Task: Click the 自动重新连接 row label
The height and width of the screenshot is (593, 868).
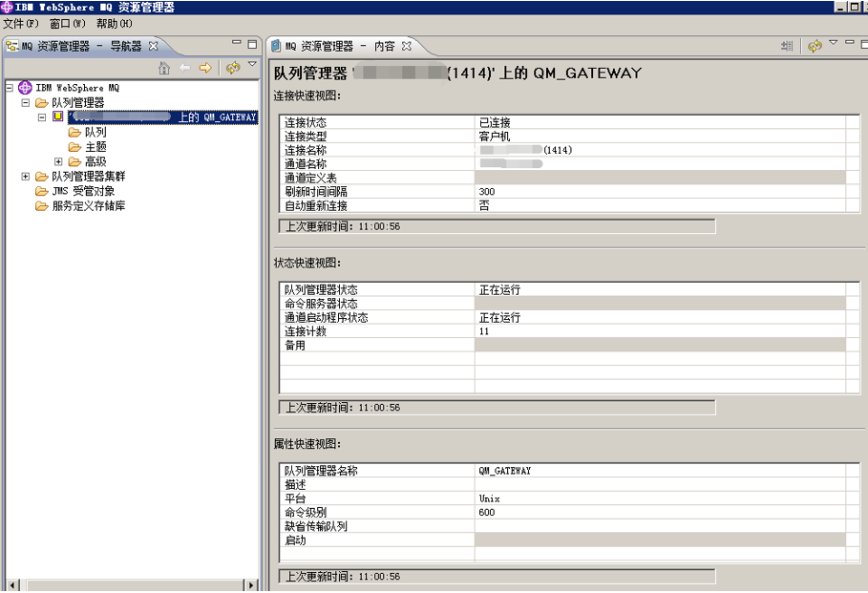Action: click(x=316, y=205)
